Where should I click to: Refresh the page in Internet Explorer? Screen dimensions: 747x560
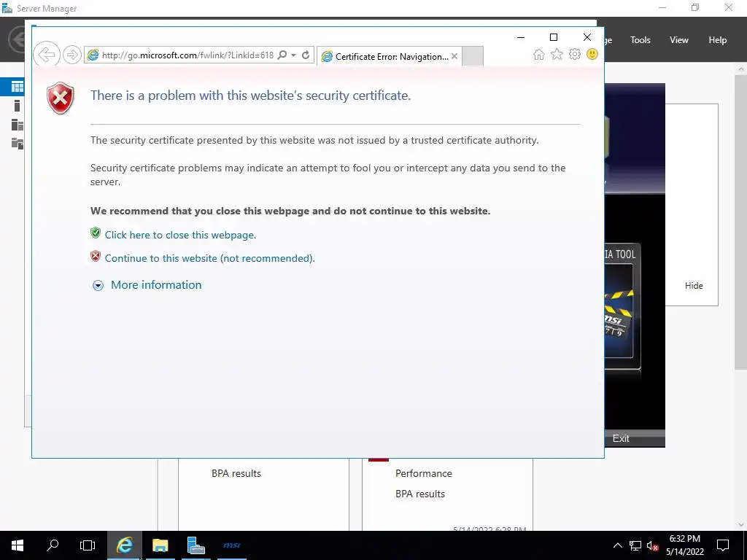306,55
